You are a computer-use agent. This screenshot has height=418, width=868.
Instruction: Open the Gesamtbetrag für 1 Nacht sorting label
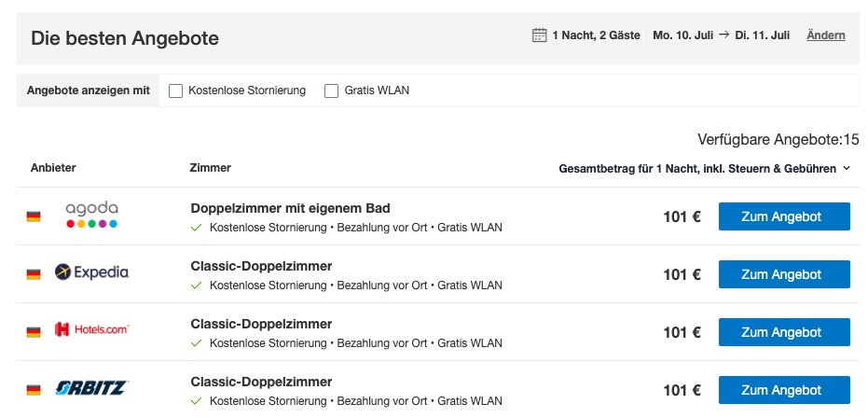[697, 169]
